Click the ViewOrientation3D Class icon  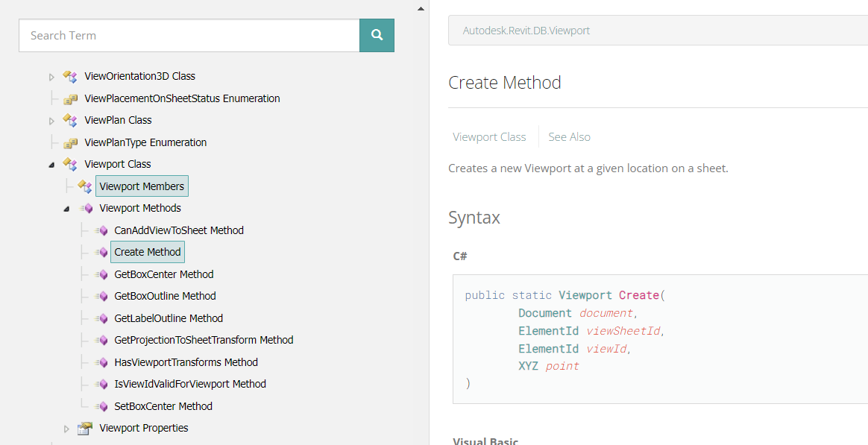[70, 76]
